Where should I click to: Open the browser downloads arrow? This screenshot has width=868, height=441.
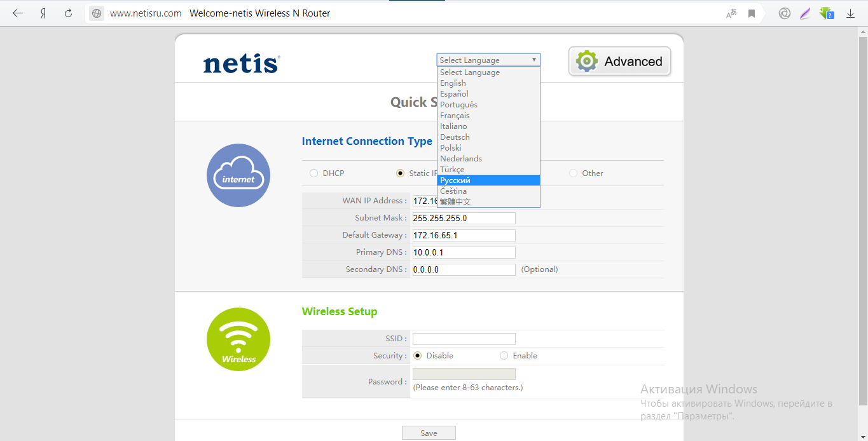[x=850, y=13]
